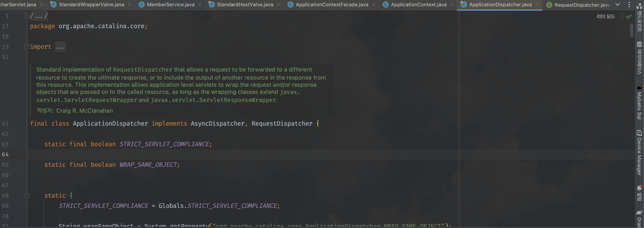This screenshot has height=228, width=644.
Task: Show hidden tabs dropdown chevron
Action: (x=617, y=4)
